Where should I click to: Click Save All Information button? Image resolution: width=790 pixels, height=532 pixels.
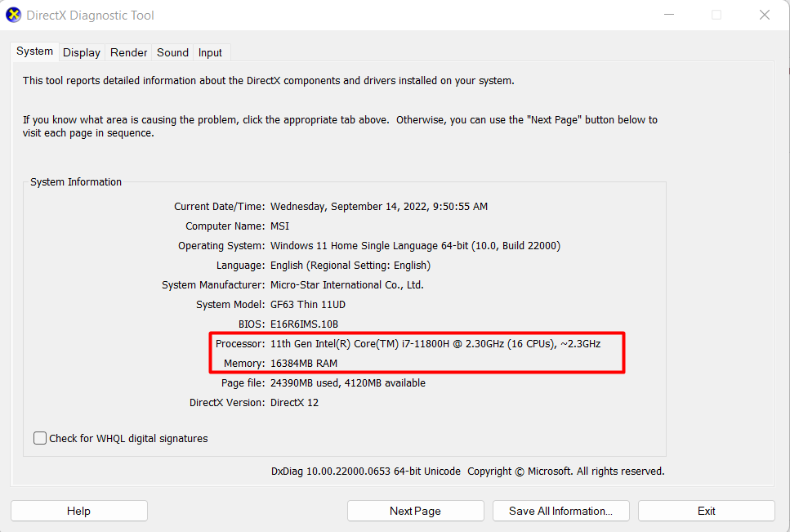click(x=560, y=511)
